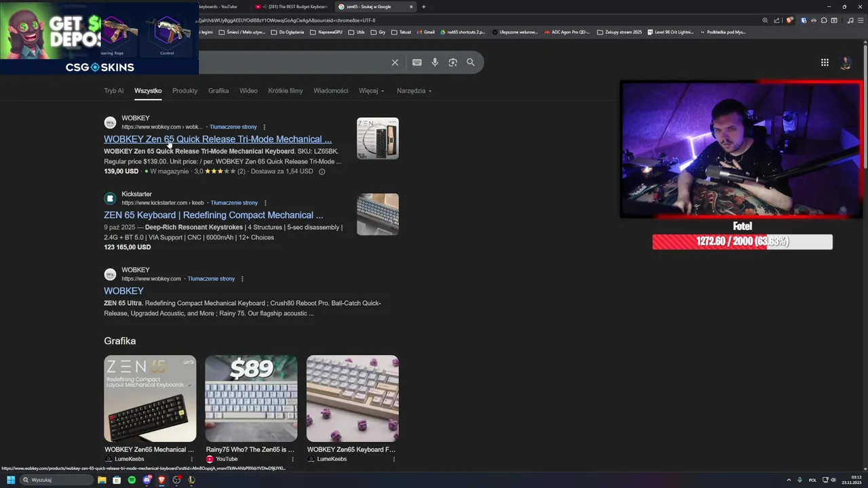Click Brave browser icon on taskbar
Viewport: 868px width, 488px height.
click(161, 480)
